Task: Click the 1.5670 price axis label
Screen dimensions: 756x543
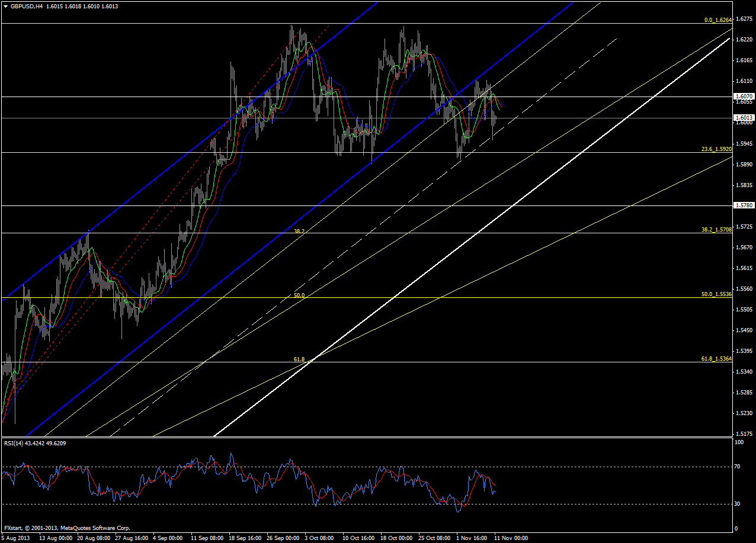Action: point(745,248)
